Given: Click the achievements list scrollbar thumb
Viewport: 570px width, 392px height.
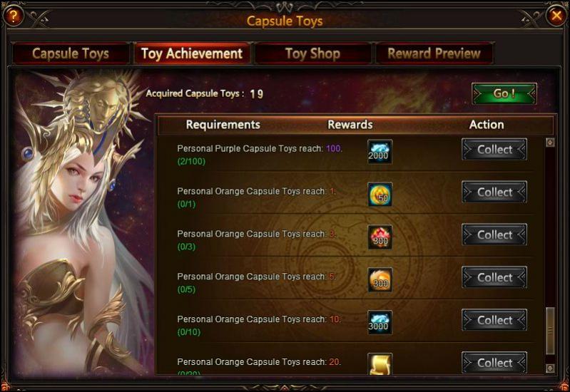Looking at the screenshot, I should coord(550,331).
